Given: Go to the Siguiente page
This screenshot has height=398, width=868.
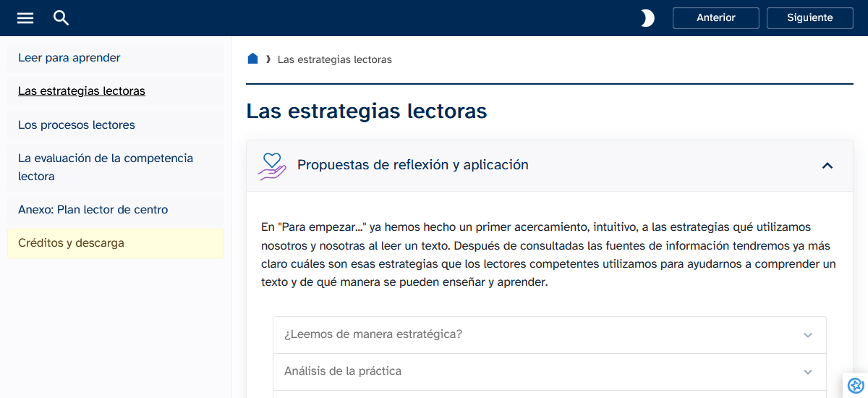Looking at the screenshot, I should [x=809, y=18].
